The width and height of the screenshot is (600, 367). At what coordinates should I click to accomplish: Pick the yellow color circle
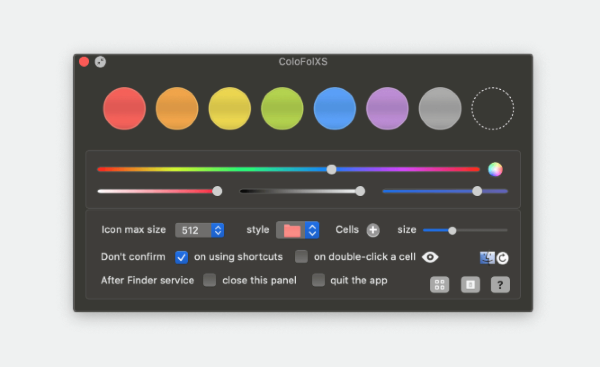click(230, 108)
